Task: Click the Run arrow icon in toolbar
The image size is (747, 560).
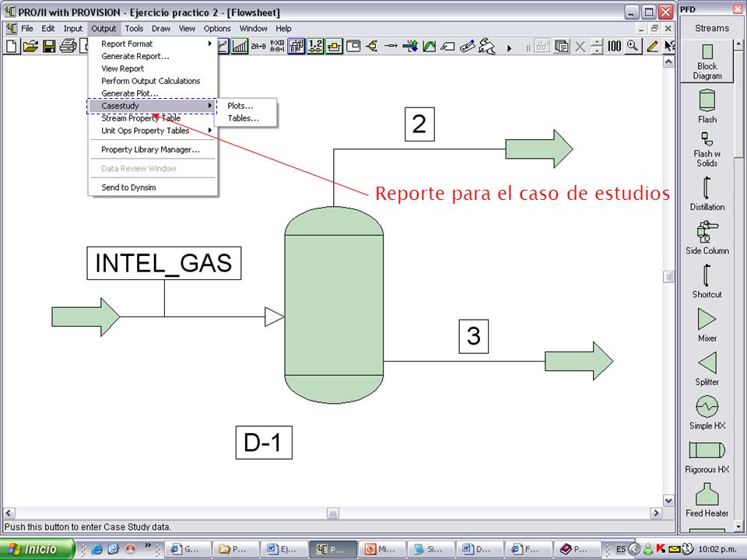Action: tap(509, 47)
